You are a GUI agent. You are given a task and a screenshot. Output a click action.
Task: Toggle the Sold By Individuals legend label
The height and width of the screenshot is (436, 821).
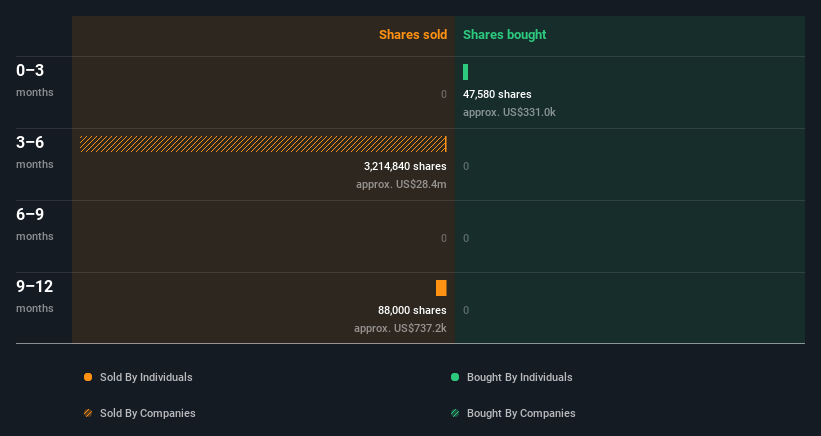point(146,377)
